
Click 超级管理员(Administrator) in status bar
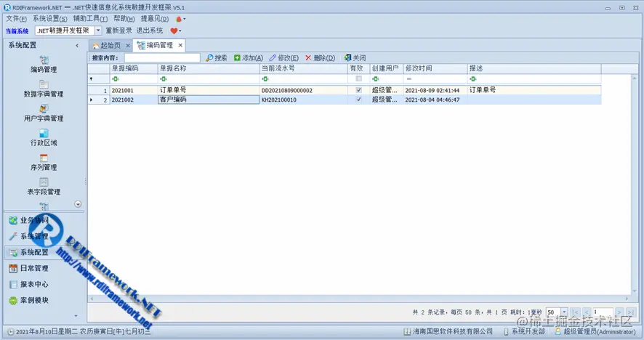(599, 331)
